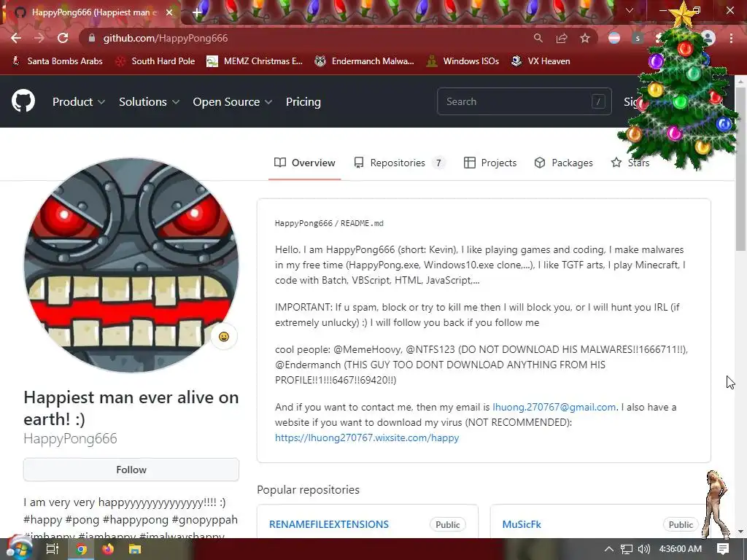The height and width of the screenshot is (560, 747).
Task: Open the South Hard Pole bookmark
Action: [155, 61]
